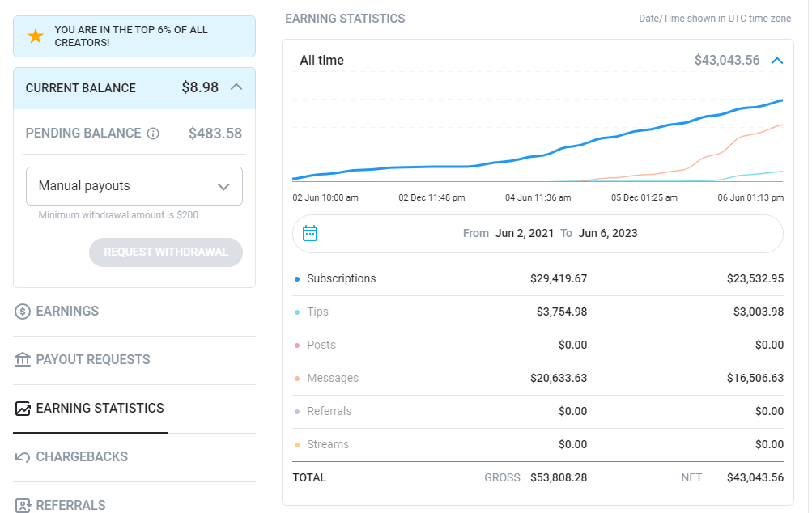Viewport: 812px width, 513px height.
Task: Select the Jun 2, 2021 to Jun 6, 2023 date range field
Action: (538, 234)
